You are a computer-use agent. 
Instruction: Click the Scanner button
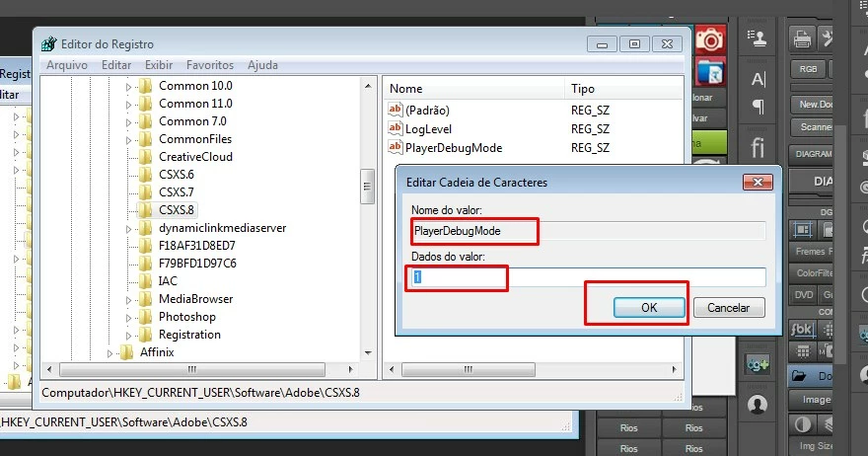click(813, 127)
